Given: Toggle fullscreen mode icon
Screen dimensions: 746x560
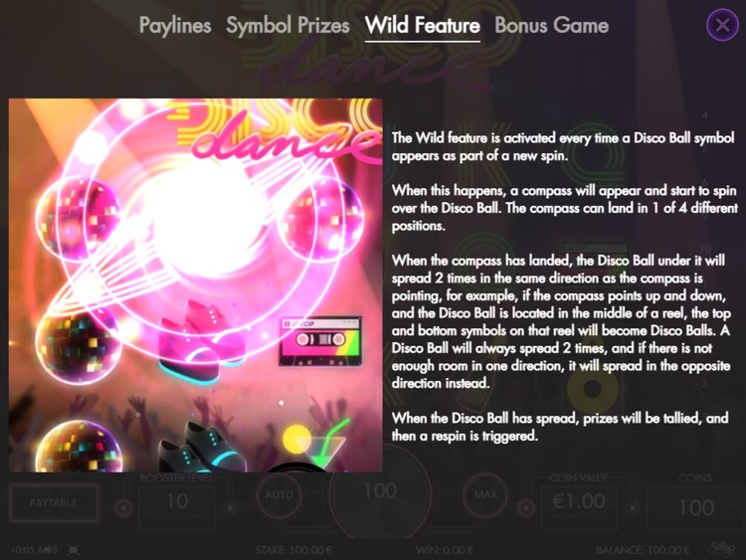Looking at the screenshot, I should (74, 550).
